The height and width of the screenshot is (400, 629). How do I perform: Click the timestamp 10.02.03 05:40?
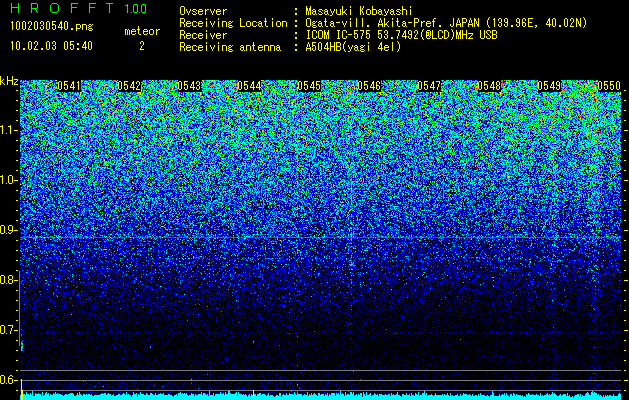click(51, 46)
